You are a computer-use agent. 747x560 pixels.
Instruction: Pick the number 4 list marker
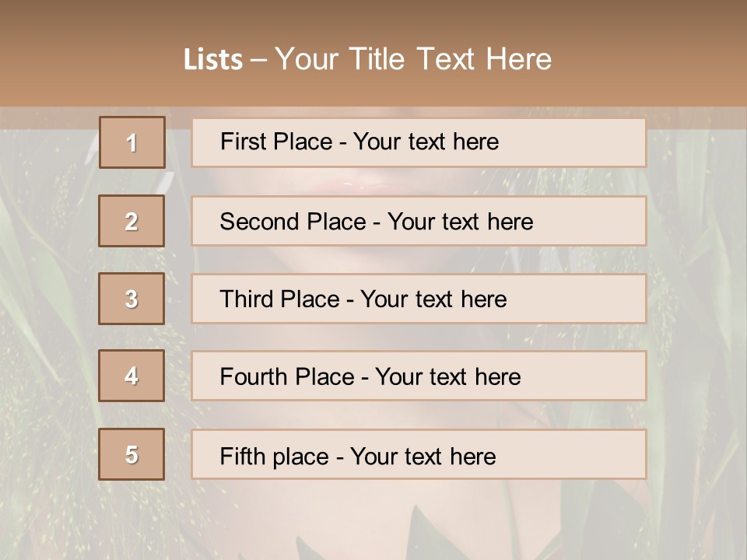(132, 376)
